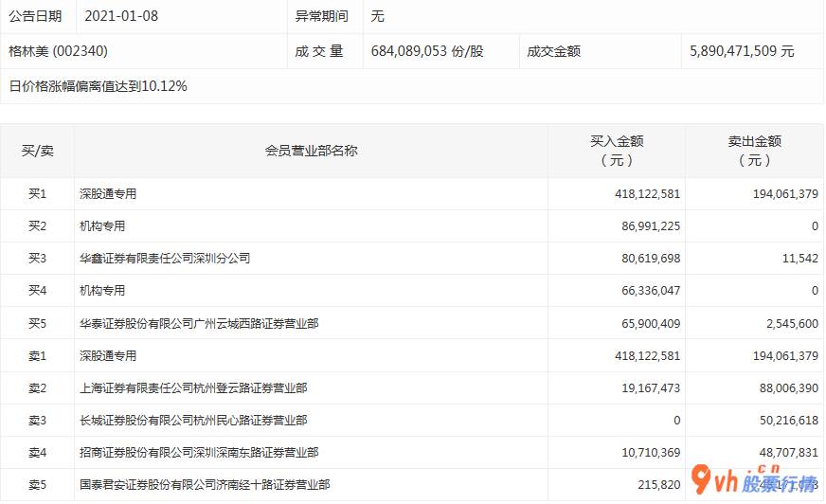Click sell amount 88,006,390

(789, 388)
